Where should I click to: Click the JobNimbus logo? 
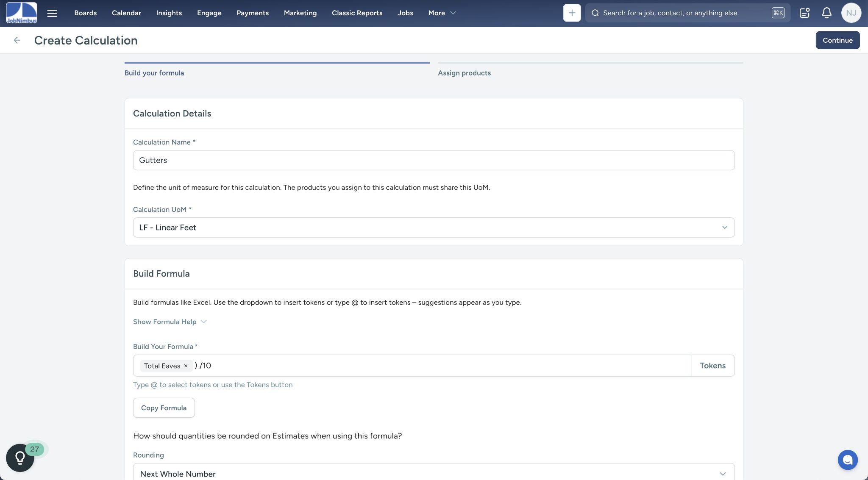click(x=21, y=13)
